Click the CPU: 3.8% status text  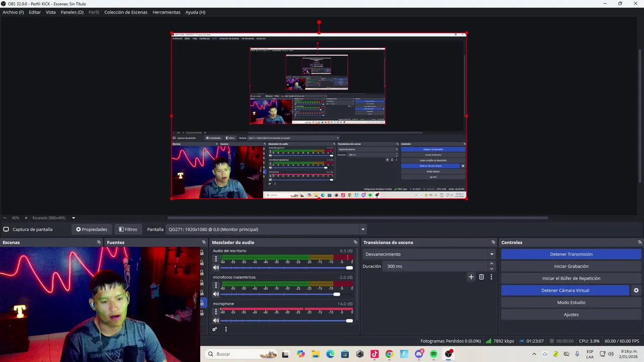tap(589, 341)
